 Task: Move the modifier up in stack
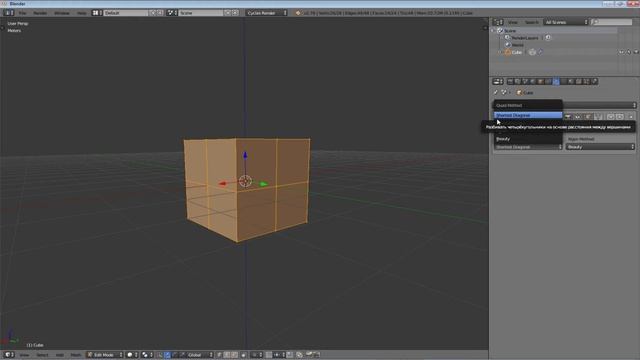[611, 117]
